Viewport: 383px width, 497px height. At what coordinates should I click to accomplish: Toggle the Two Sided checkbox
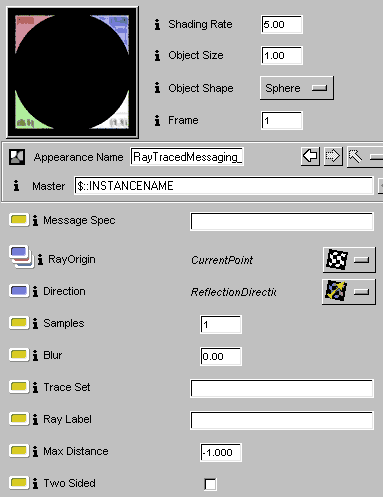(x=210, y=484)
